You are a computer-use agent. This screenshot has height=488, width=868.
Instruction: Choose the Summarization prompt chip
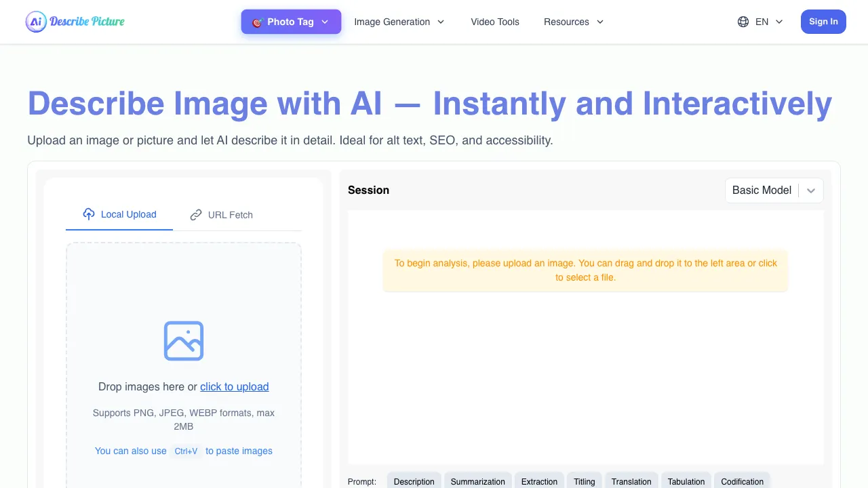(477, 481)
